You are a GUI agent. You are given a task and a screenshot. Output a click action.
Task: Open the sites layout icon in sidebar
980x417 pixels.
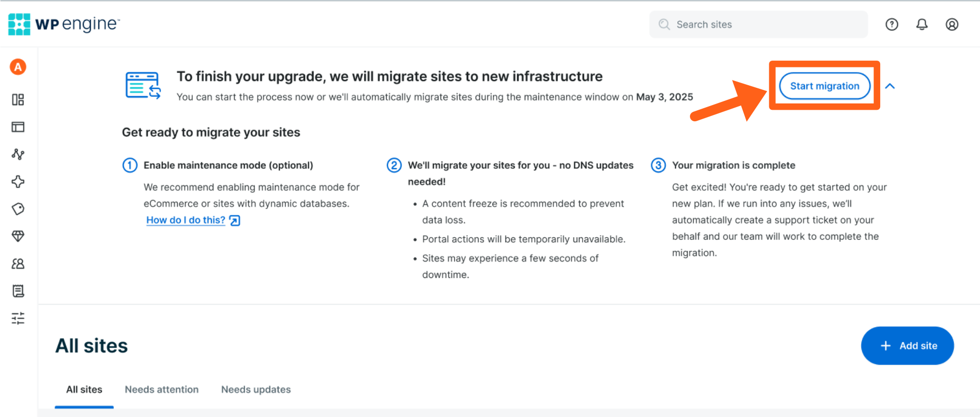point(18,127)
